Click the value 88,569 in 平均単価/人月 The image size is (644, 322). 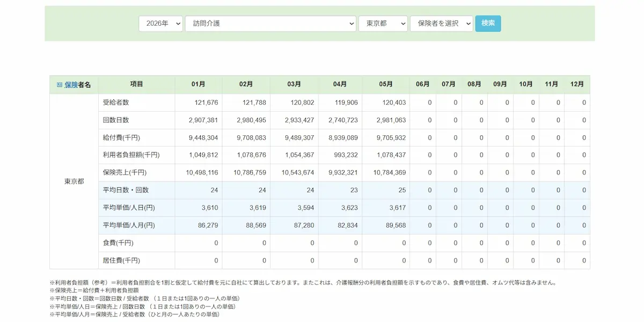click(256, 225)
